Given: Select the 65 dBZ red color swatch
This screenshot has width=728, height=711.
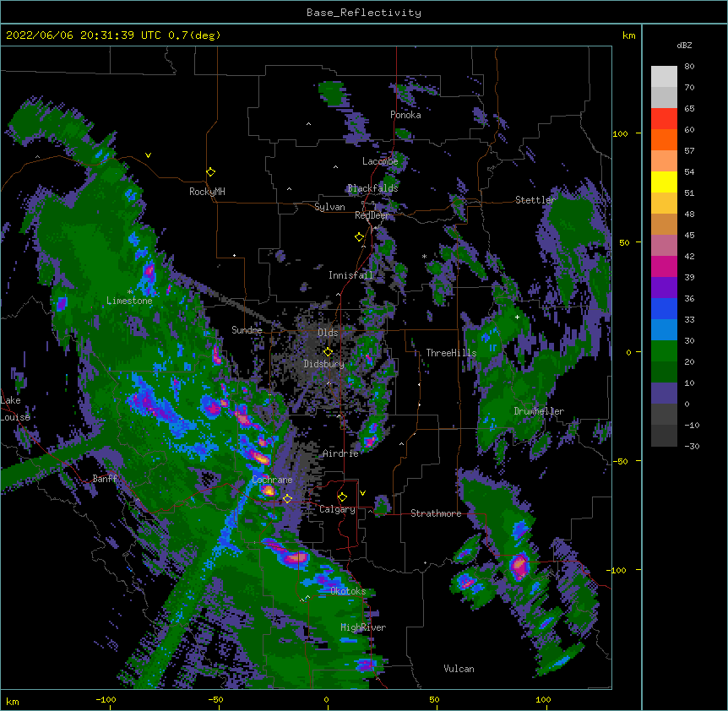Looking at the screenshot, I should (x=664, y=119).
